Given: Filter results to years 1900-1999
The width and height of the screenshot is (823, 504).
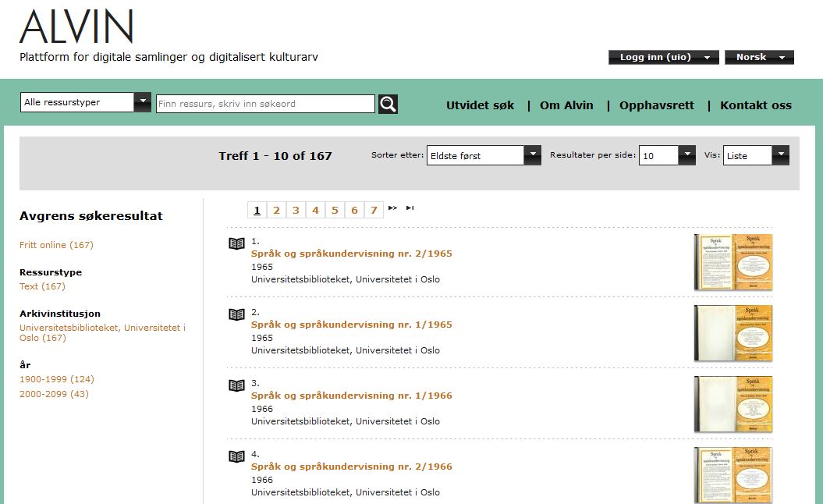Looking at the screenshot, I should click(57, 379).
